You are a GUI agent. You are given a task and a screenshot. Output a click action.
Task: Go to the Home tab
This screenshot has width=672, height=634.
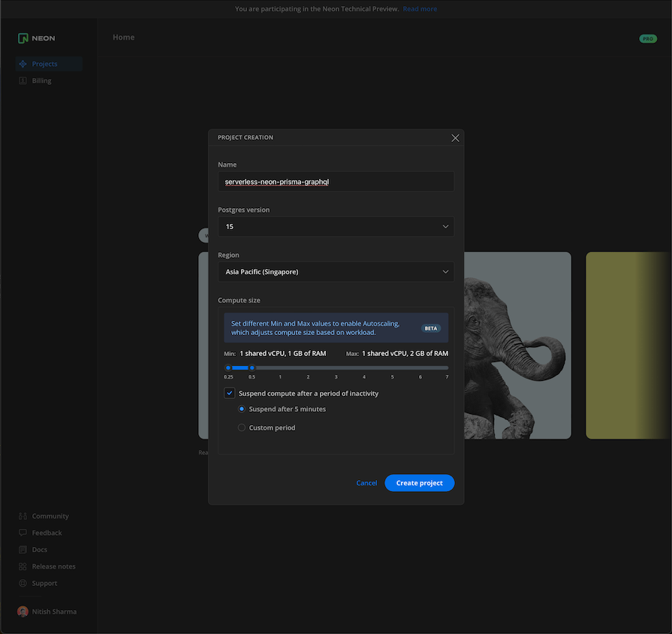tap(123, 37)
